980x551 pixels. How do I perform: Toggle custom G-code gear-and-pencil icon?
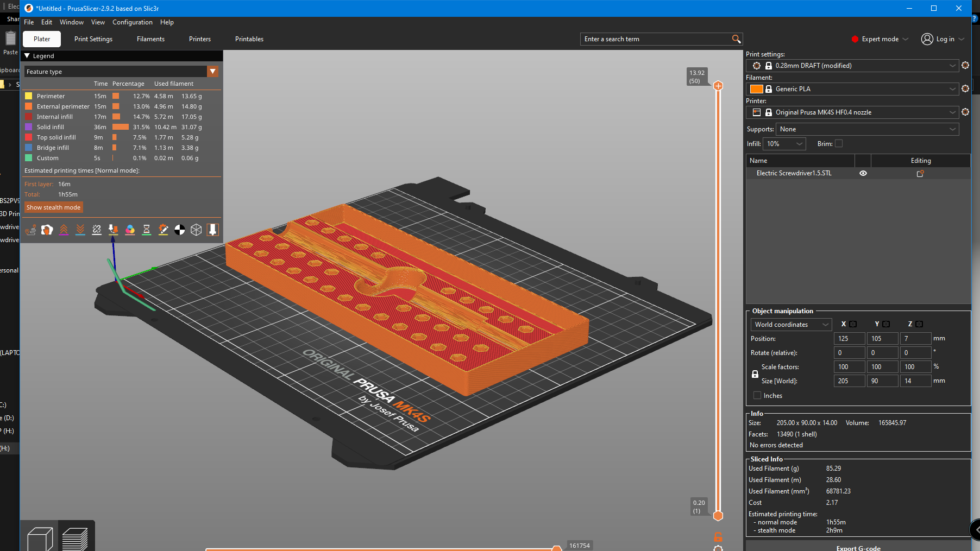(163, 230)
